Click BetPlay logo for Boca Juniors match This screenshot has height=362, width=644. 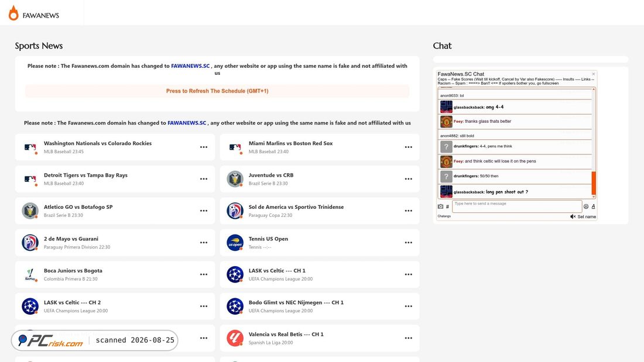pos(30,274)
